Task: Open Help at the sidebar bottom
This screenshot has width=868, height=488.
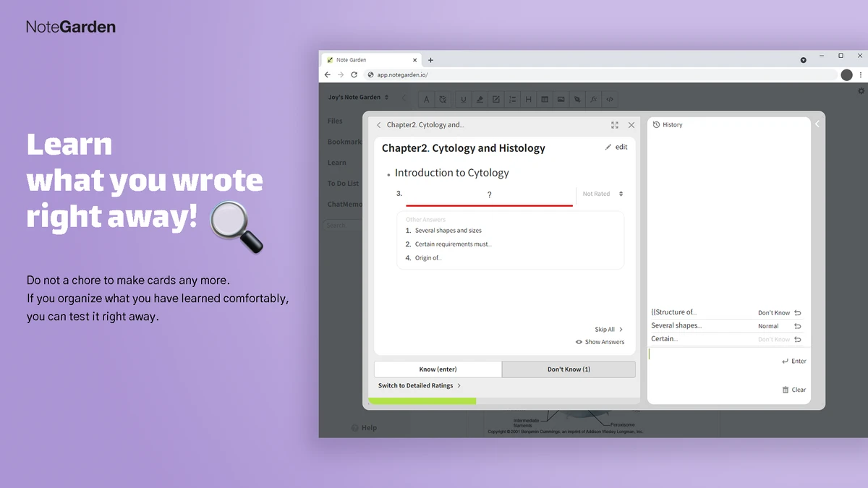Action: click(x=364, y=427)
